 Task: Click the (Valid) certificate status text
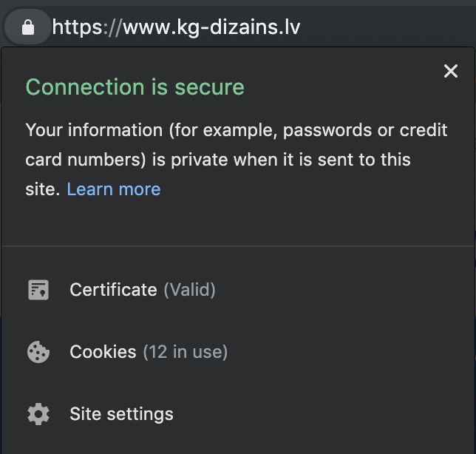coord(189,290)
